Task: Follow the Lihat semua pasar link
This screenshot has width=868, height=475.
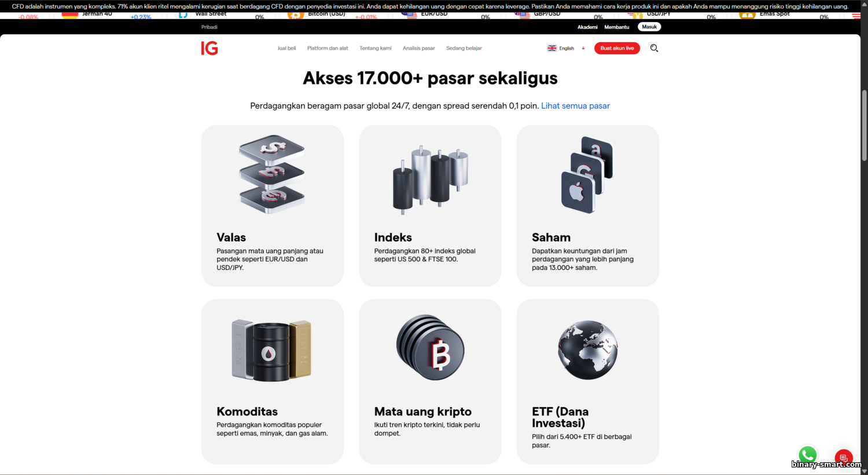Action: pos(575,105)
